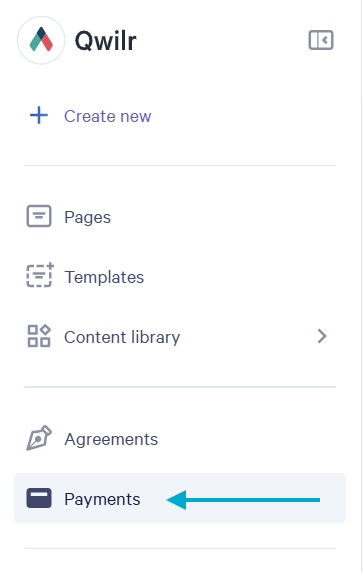Click the plus icon beside Create new

[x=39, y=116]
